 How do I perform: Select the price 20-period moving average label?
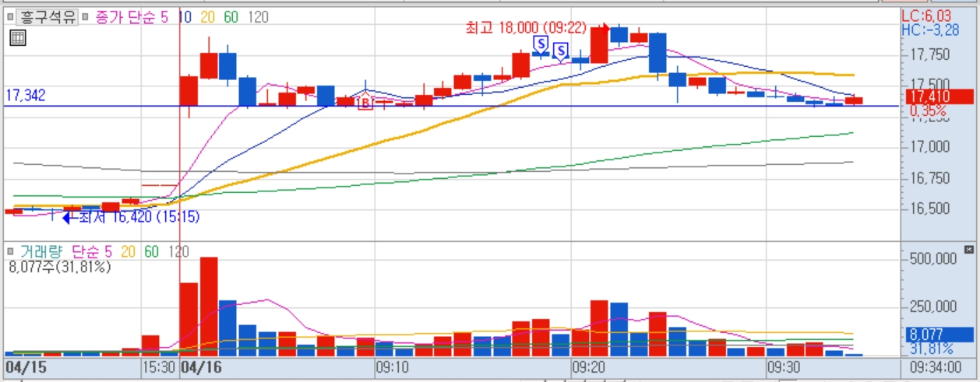208,17
